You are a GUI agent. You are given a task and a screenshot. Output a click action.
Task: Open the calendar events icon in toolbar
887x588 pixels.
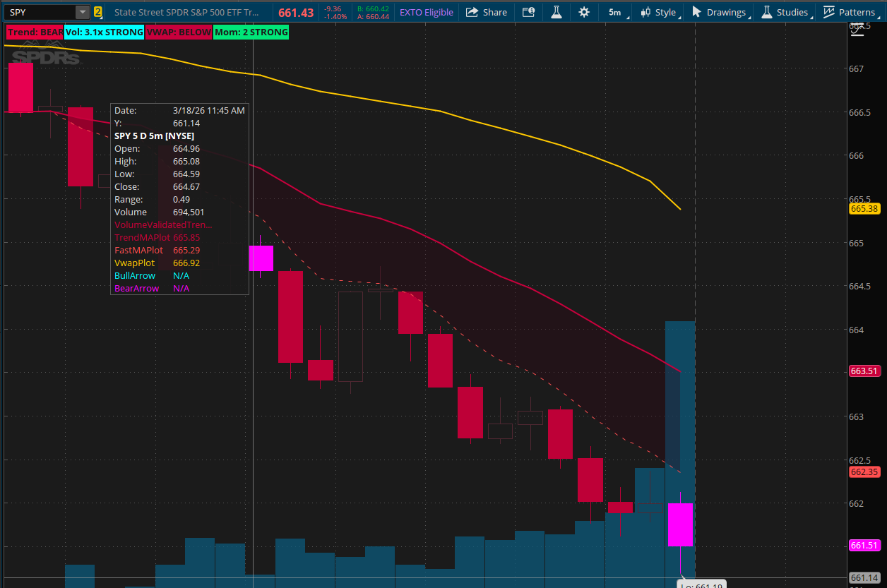[x=528, y=12]
